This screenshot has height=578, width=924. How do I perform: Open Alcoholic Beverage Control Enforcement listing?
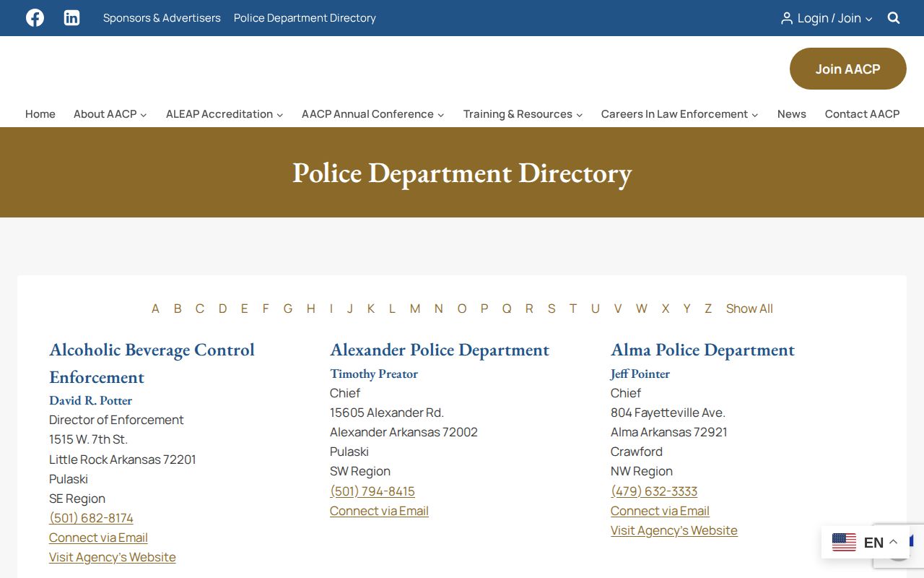click(152, 363)
